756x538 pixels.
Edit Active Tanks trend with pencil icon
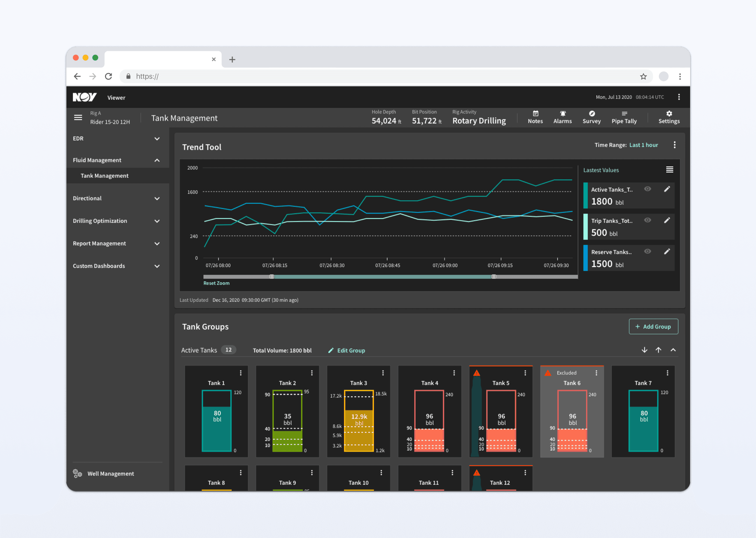667,189
